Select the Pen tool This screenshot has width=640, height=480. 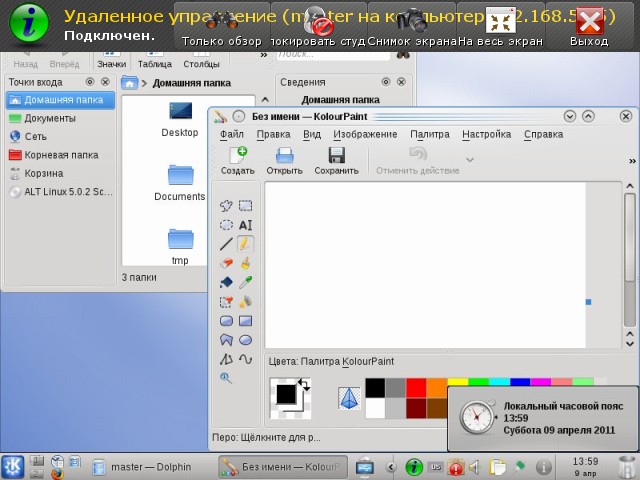pos(245,244)
